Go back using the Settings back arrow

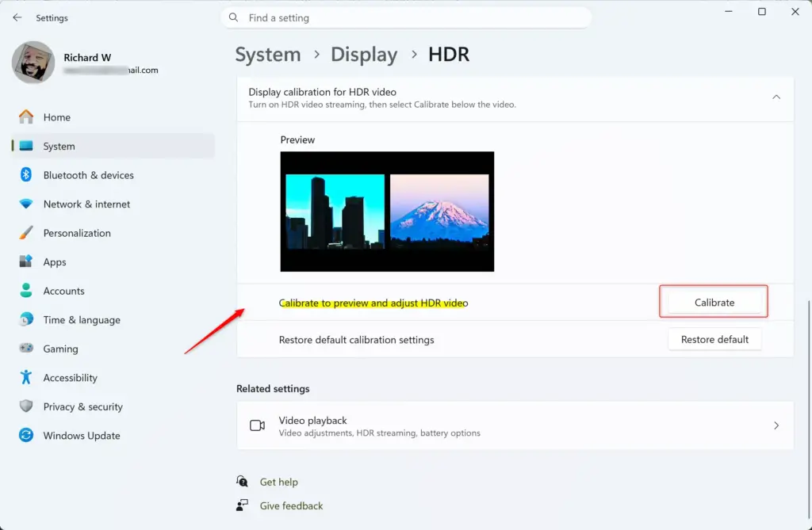tap(17, 17)
